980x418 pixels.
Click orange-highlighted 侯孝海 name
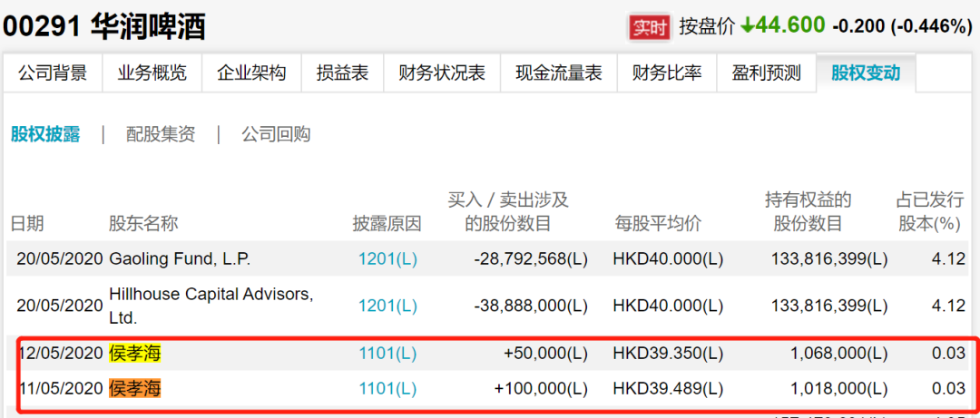135,389
